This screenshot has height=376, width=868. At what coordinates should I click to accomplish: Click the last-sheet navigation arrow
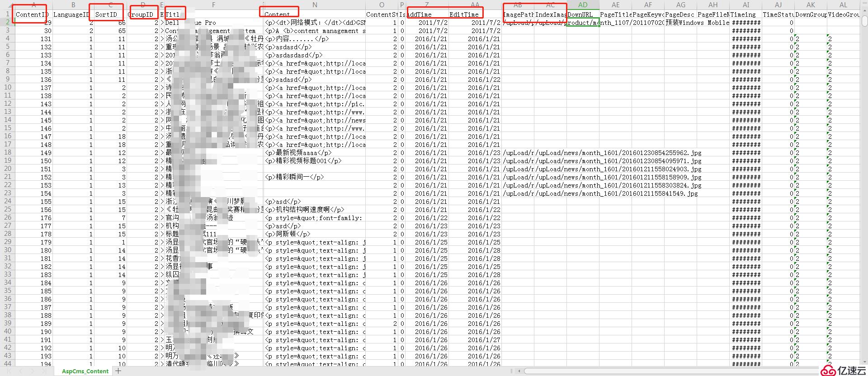click(x=43, y=371)
